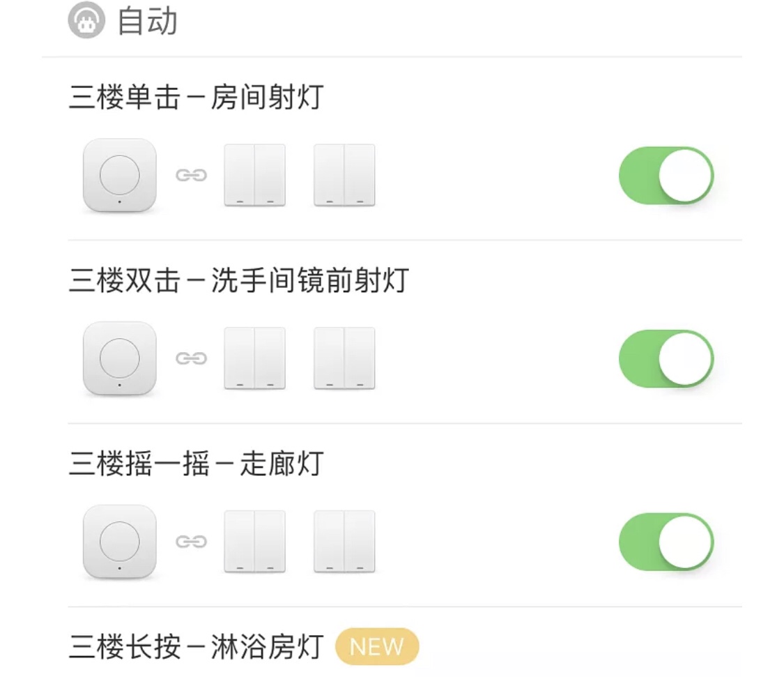Turn off 三楼双击－洗手间镜前射灯 switch
Screen dimensions: 784x677
click(x=666, y=358)
